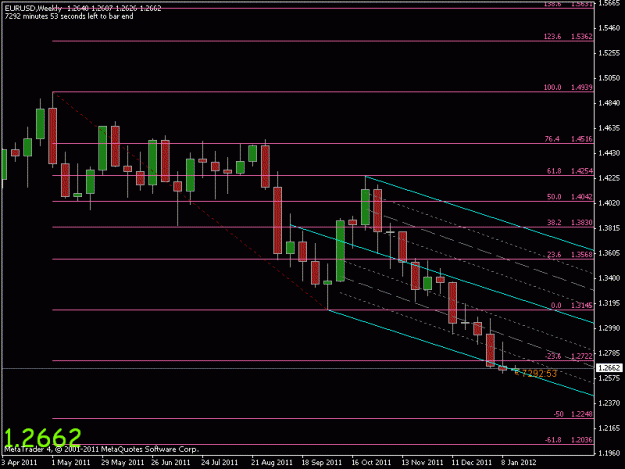625x469 pixels.
Task: Select the 50.0 1.4042 Fibonacci level label
Action: [x=569, y=197]
